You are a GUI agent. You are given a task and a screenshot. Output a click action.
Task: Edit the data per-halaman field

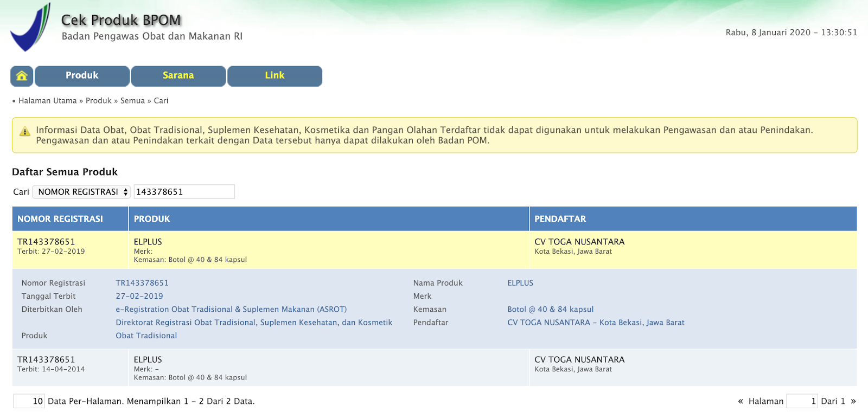pos(29,401)
